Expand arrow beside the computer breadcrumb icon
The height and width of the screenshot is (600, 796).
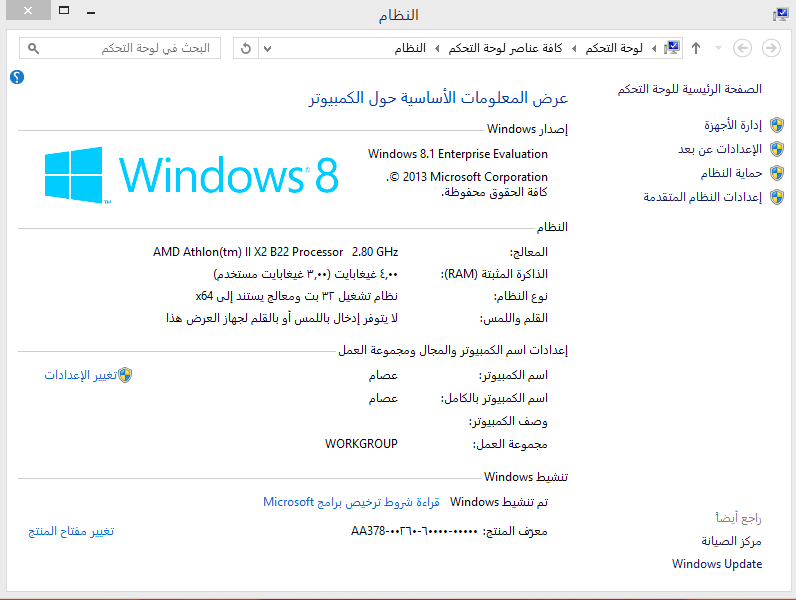tap(654, 49)
